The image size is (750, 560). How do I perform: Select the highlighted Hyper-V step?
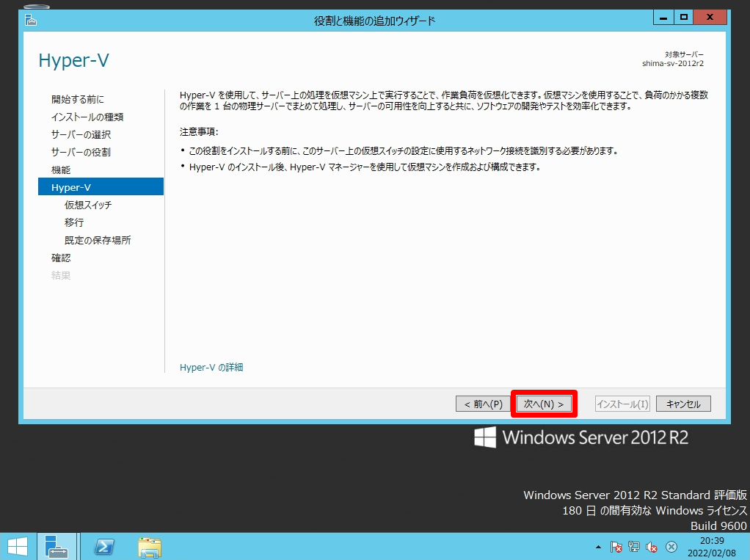tap(101, 187)
